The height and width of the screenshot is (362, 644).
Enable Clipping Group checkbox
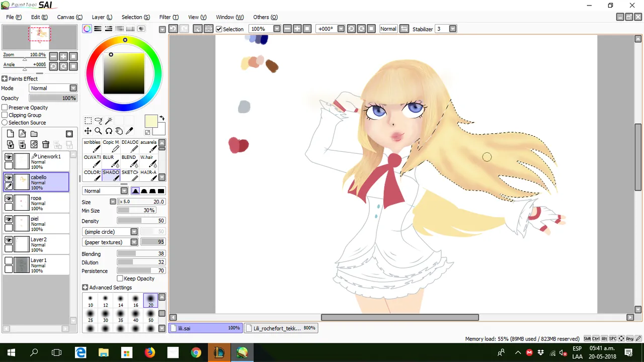tap(5, 115)
